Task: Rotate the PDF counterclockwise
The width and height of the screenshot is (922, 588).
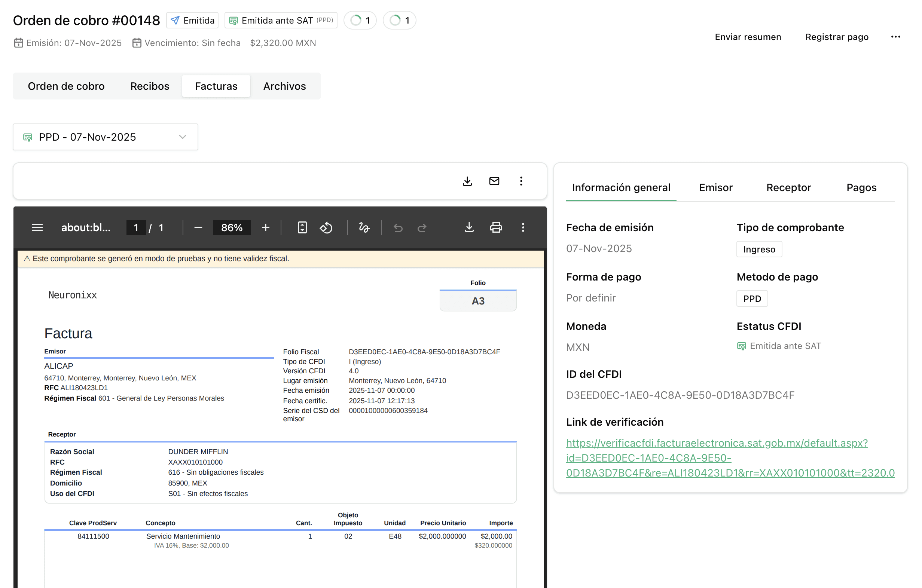Action: click(326, 228)
